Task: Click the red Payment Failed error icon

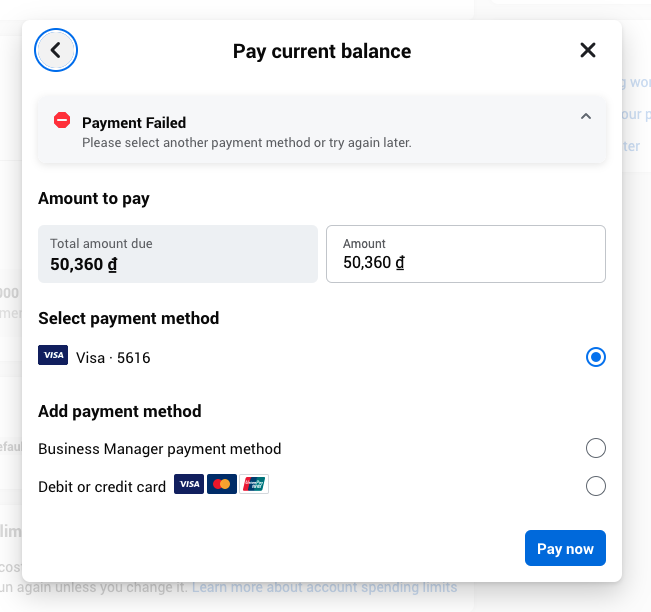Action: point(62,121)
